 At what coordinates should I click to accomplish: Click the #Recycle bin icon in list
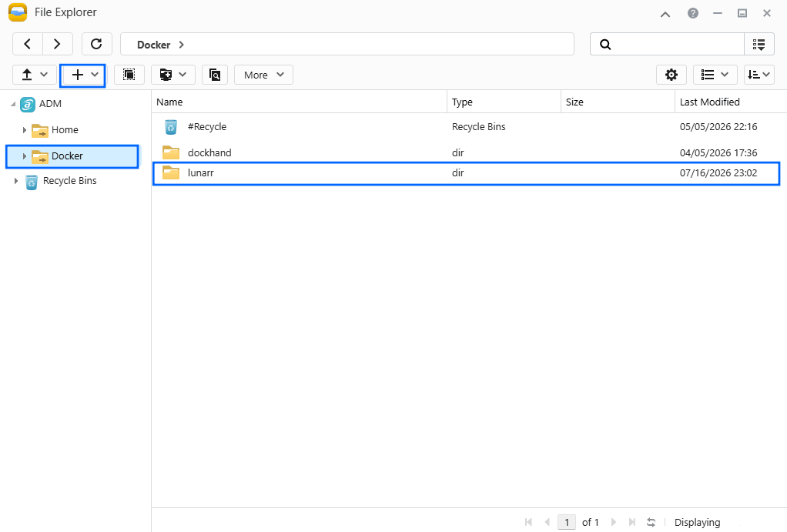pos(171,127)
